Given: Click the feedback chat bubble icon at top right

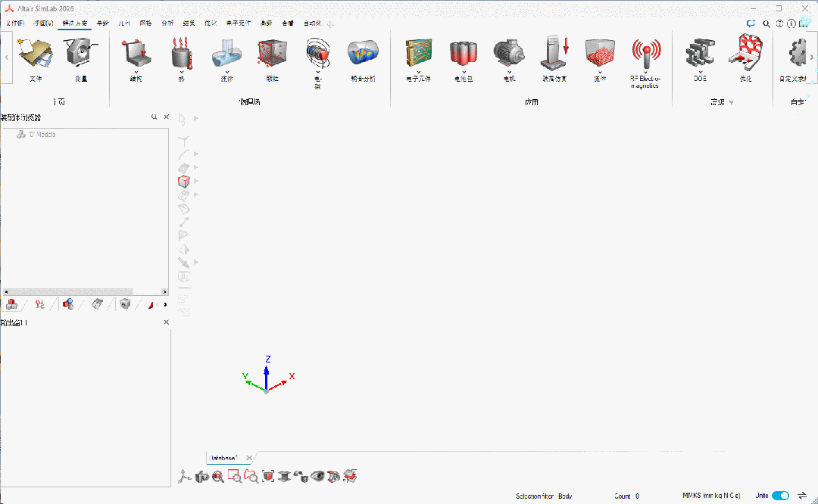Looking at the screenshot, I should coord(751,23).
